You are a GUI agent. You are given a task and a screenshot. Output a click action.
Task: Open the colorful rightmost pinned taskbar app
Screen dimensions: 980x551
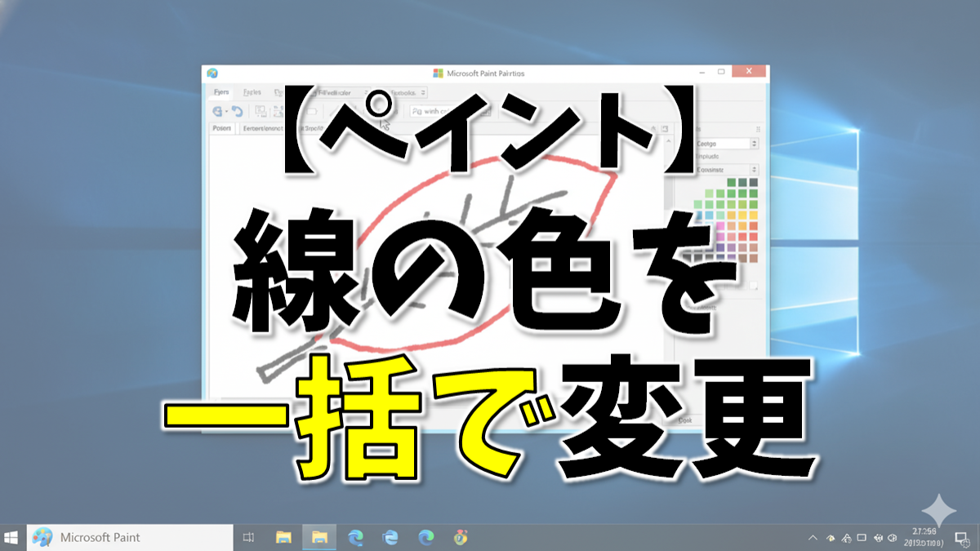click(x=461, y=536)
